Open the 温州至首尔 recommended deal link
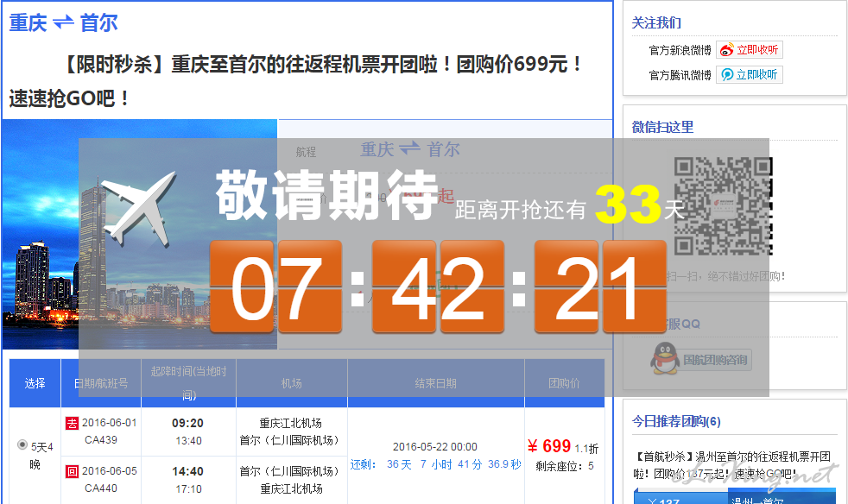The height and width of the screenshot is (504, 848). pos(733,465)
